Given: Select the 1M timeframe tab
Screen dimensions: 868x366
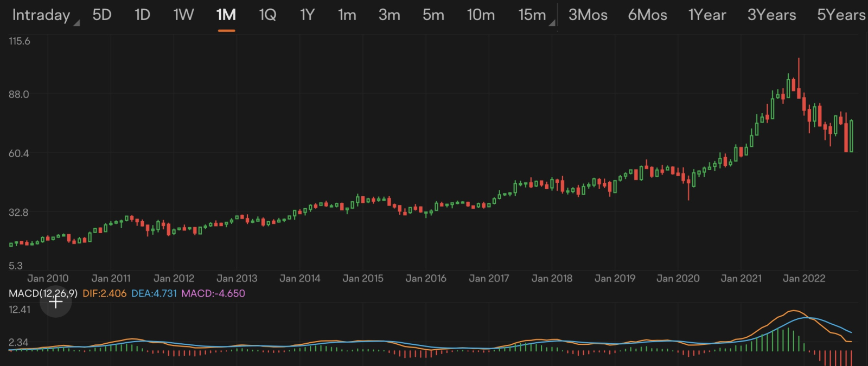Looking at the screenshot, I should click(x=226, y=15).
